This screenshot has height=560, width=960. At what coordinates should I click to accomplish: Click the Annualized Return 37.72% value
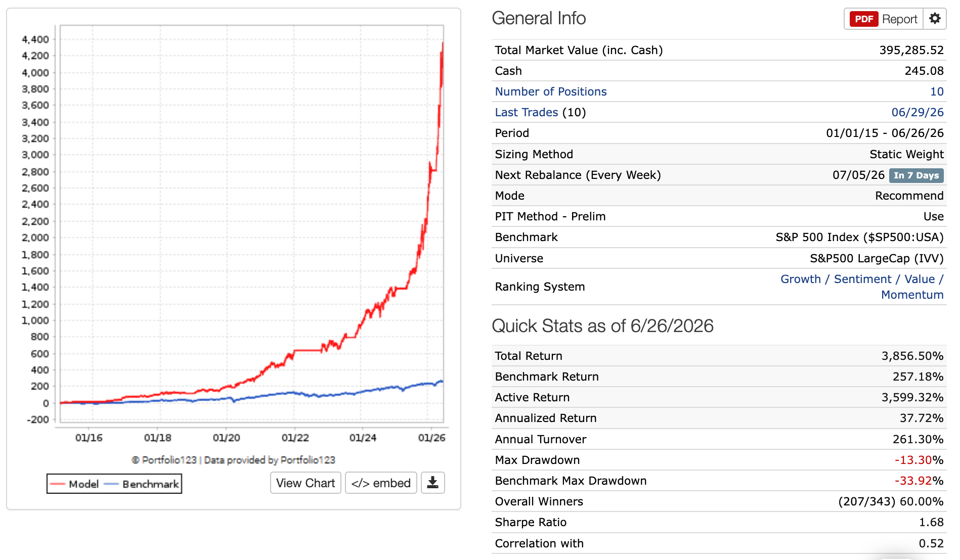tap(921, 418)
